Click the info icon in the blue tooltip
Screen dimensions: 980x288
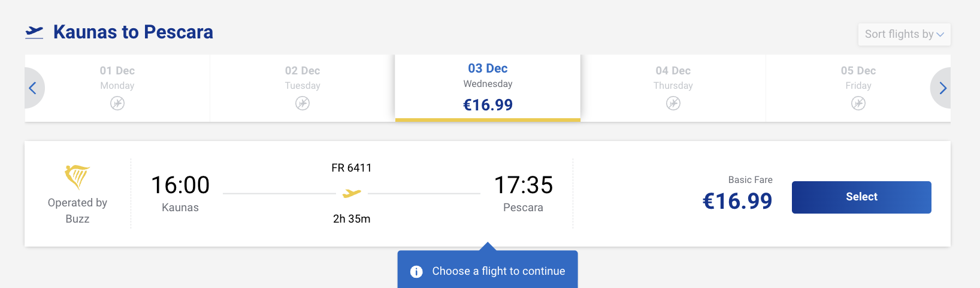[x=416, y=272]
